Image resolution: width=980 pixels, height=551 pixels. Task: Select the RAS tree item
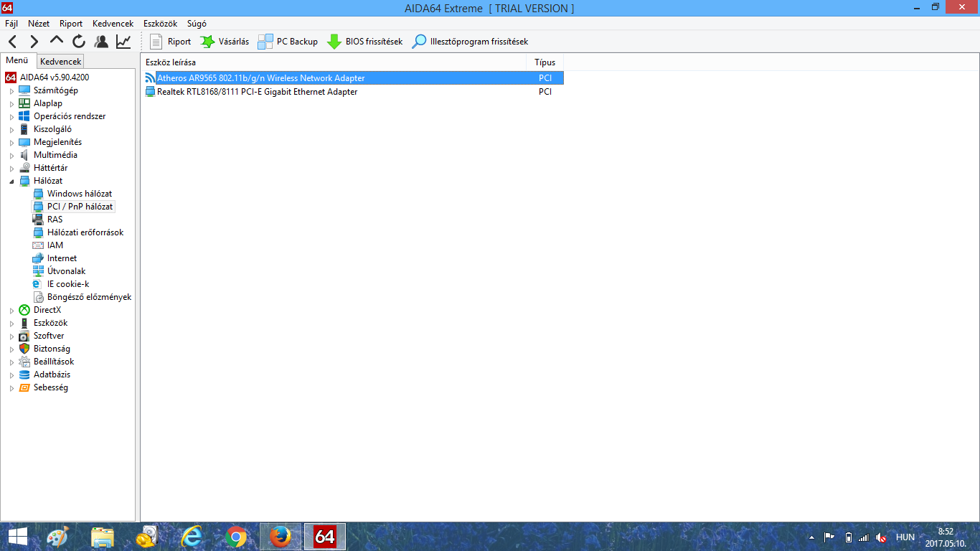(48, 220)
